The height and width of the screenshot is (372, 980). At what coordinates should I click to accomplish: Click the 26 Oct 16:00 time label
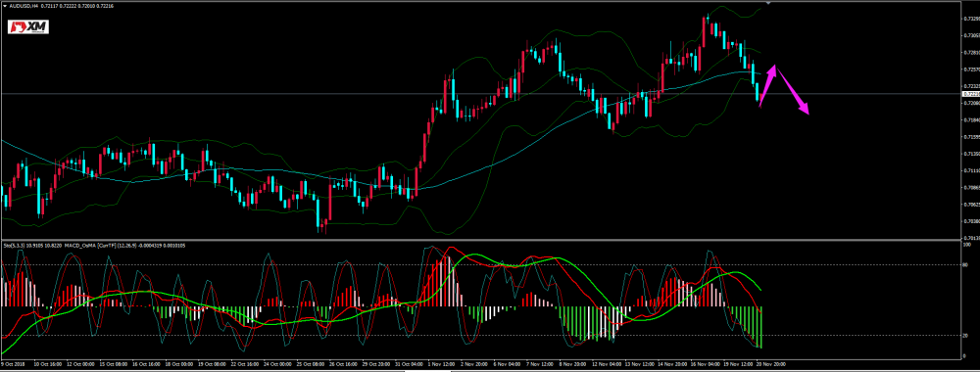coord(343,364)
